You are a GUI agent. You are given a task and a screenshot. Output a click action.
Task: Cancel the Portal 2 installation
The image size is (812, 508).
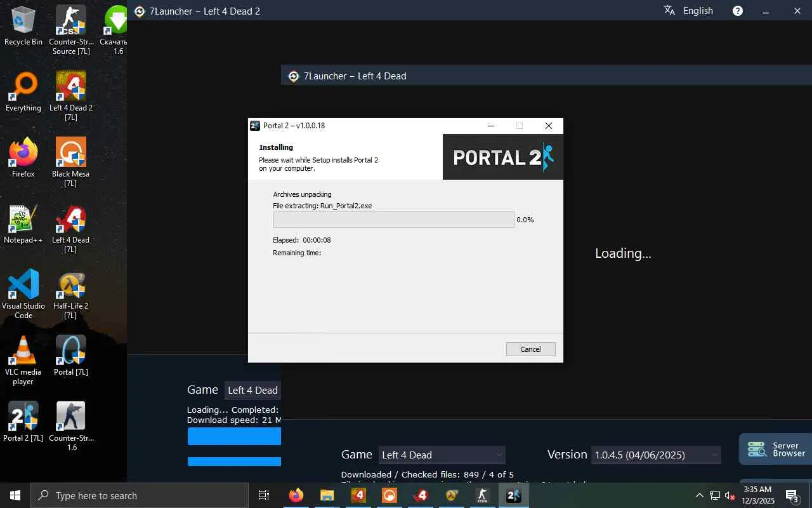[x=530, y=349]
